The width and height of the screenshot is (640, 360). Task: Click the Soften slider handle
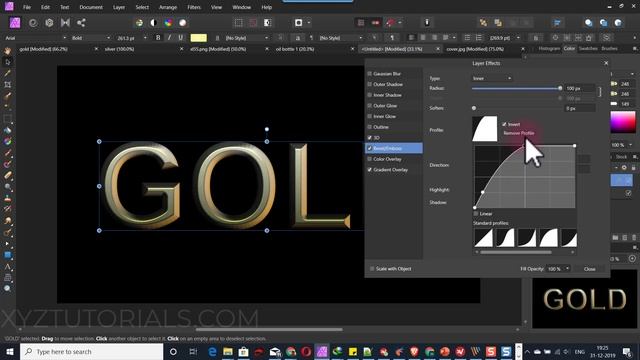pyautogui.click(x=474, y=108)
